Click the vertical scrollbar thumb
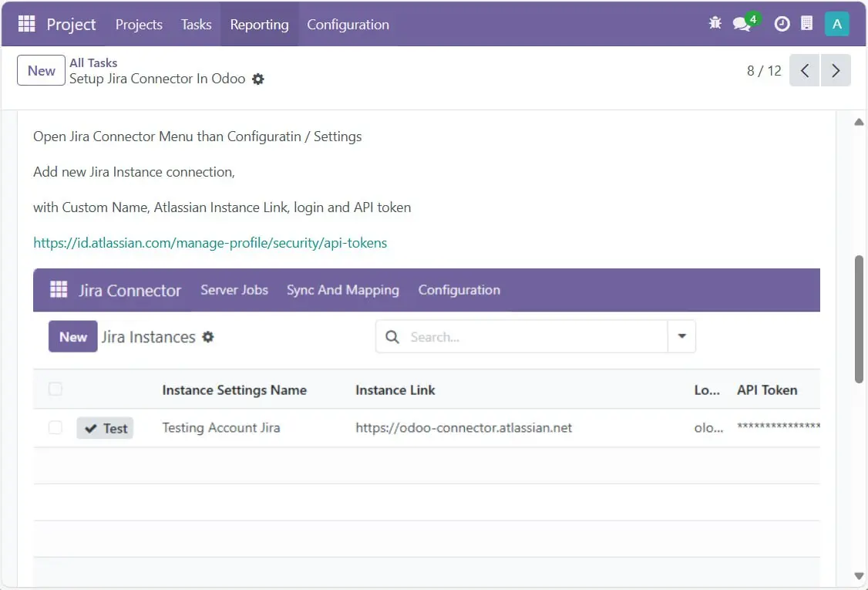 point(859,318)
